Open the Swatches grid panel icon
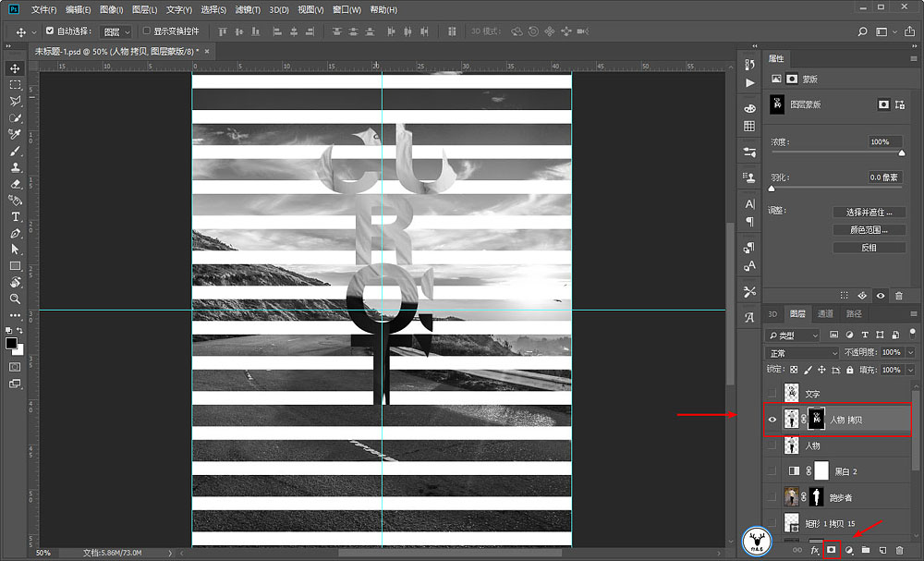This screenshot has height=561, width=924. [x=749, y=126]
